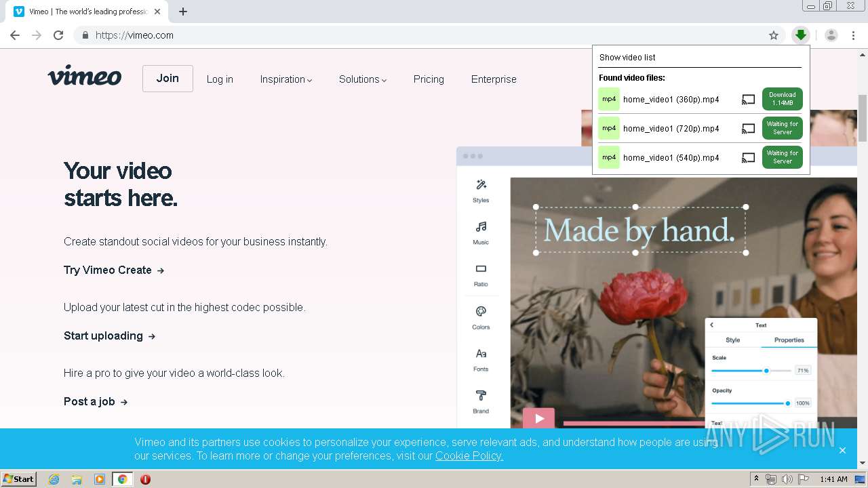This screenshot has width=868, height=488.
Task: Switch to Style tab in Text panel
Action: click(733, 340)
